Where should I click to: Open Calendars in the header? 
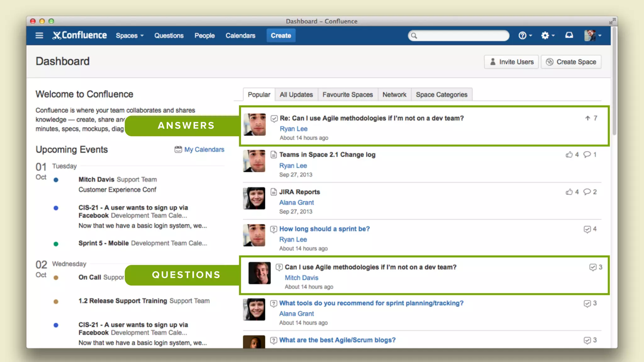pyautogui.click(x=240, y=36)
